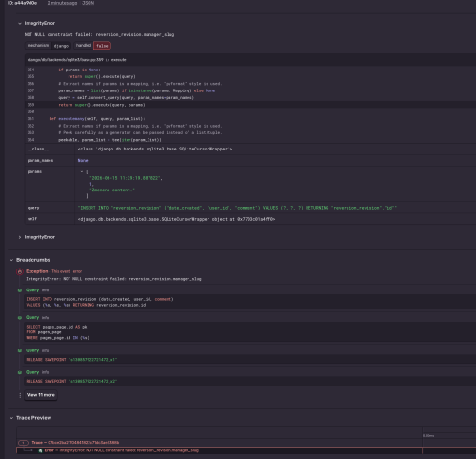Open the Error IntegrityError trace row
Viewport: 476px width, 459px height.
pos(122,450)
